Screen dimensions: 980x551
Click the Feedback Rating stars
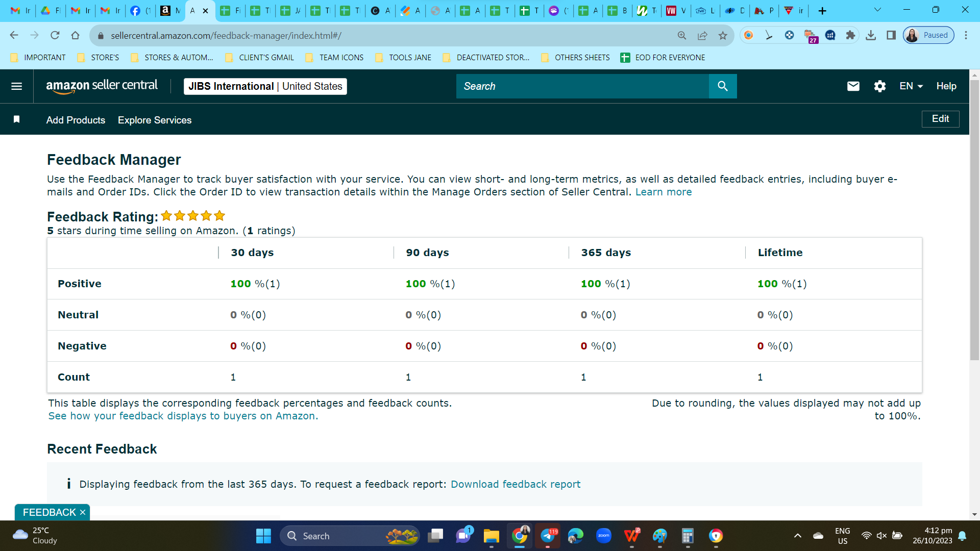coord(193,216)
